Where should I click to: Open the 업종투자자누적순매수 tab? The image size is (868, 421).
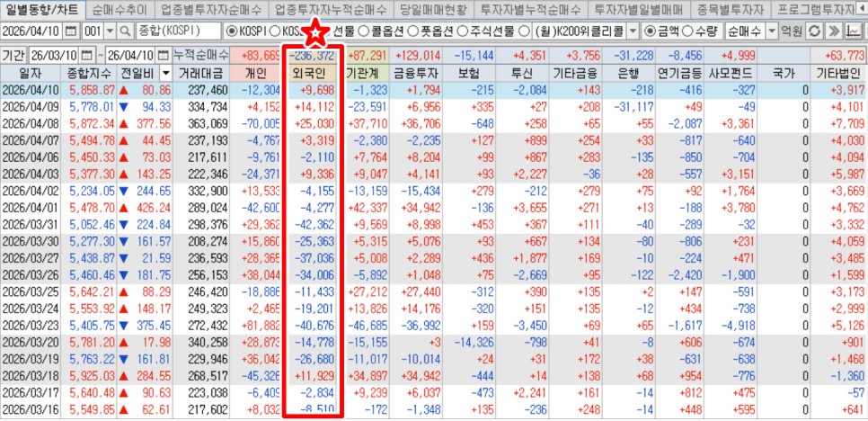[x=332, y=9]
